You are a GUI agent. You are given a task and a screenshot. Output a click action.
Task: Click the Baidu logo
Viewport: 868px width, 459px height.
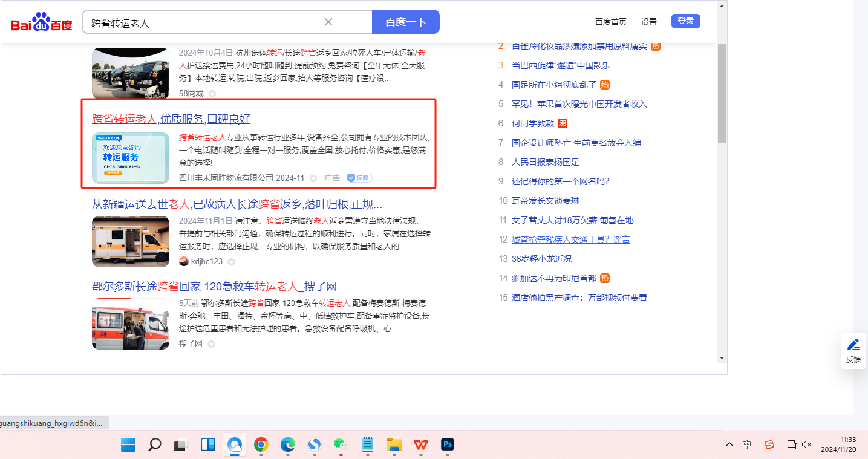[41, 22]
